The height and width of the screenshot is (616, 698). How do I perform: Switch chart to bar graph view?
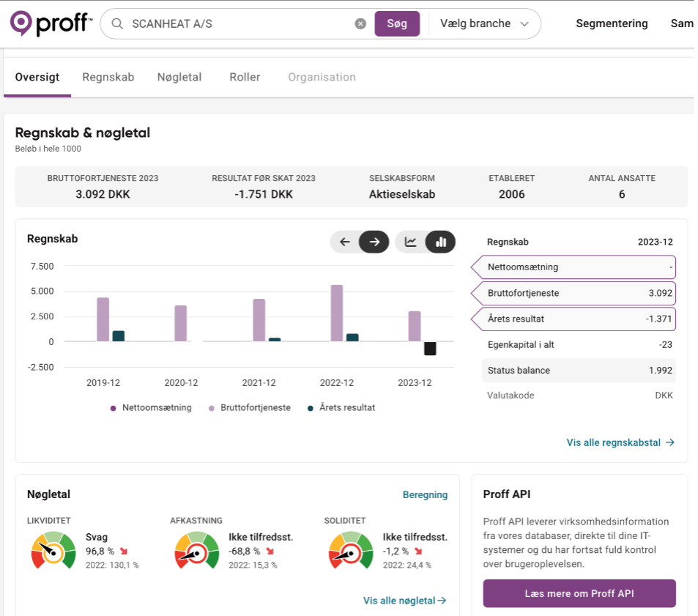tap(441, 242)
